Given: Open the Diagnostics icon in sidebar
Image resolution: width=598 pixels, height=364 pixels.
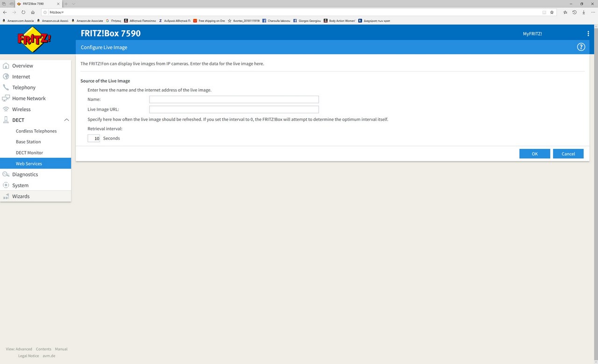Looking at the screenshot, I should click(6, 175).
